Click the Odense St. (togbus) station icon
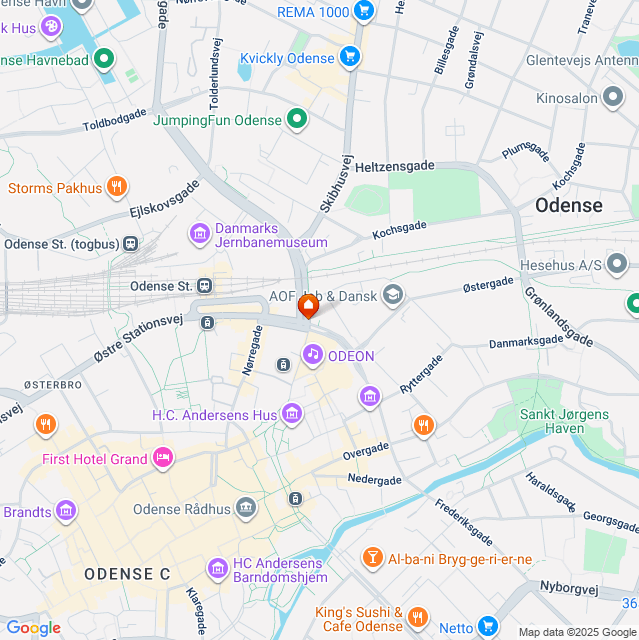639x640 pixels. pos(131,244)
